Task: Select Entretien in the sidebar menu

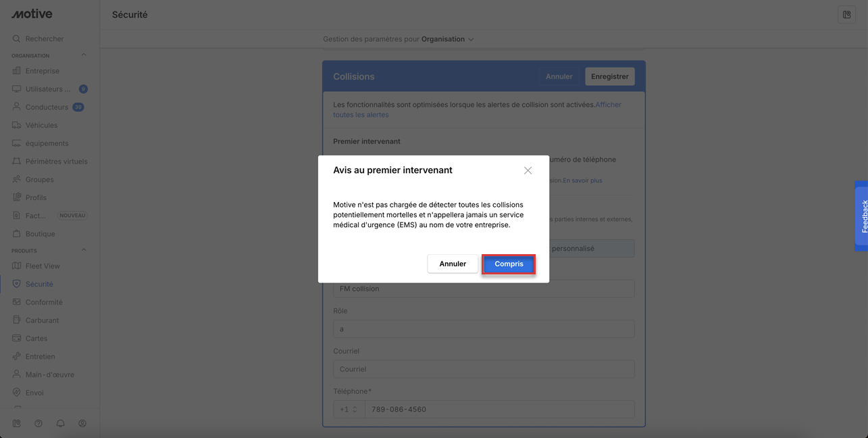Action: coord(41,356)
